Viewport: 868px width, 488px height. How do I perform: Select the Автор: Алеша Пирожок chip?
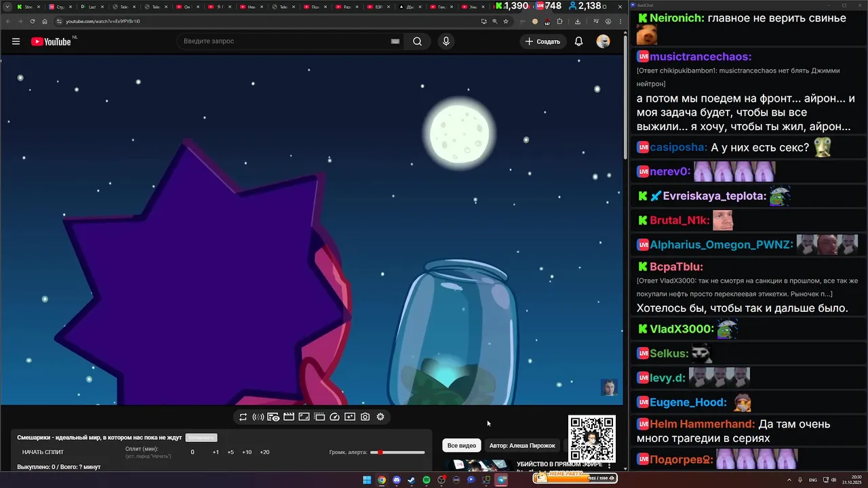522,445
